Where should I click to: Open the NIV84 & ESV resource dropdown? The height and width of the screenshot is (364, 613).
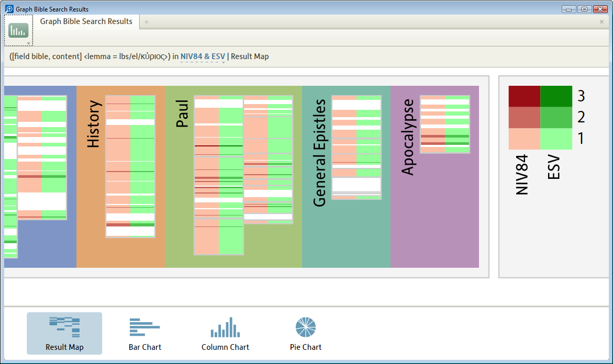pyautogui.click(x=203, y=56)
